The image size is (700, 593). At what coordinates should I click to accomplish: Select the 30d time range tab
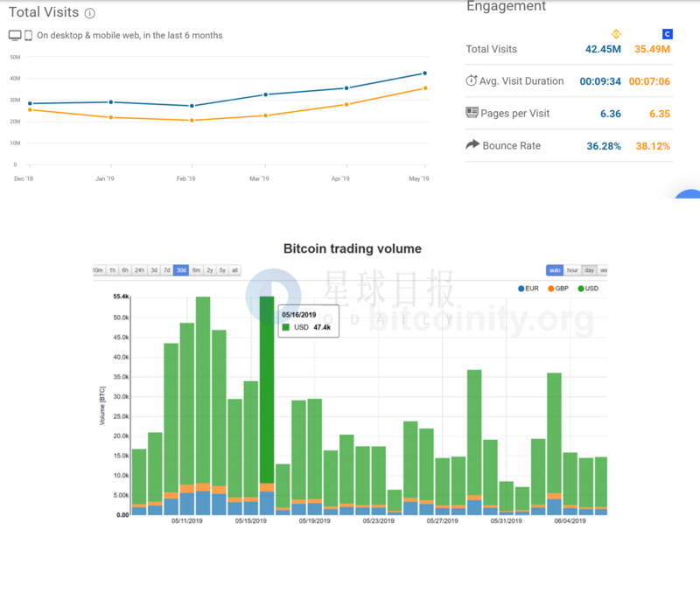[181, 270]
